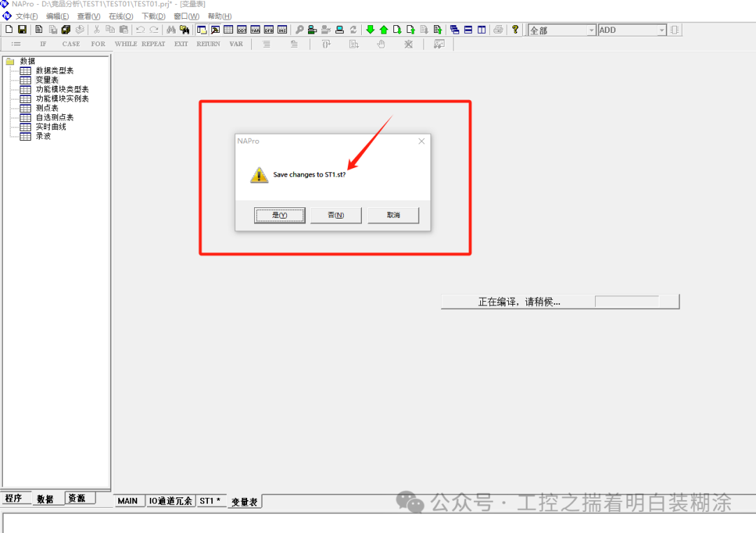The image size is (756, 533).
Task: Select 变量表 in the tree
Action: 47,80
